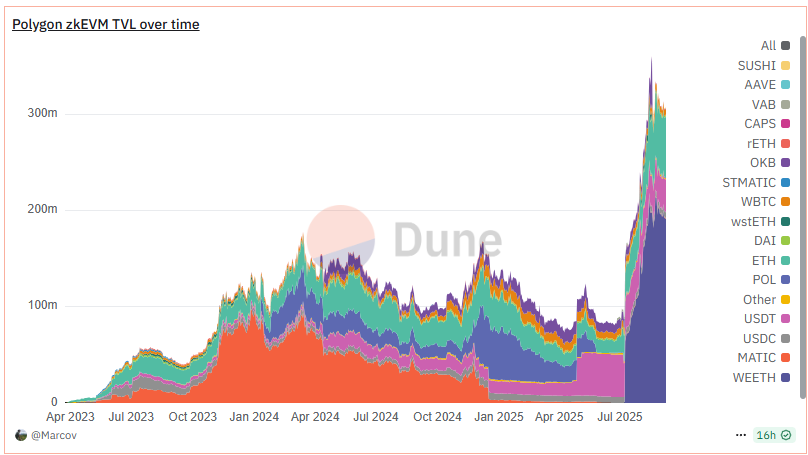Select the CAPS legend label

[760, 124]
